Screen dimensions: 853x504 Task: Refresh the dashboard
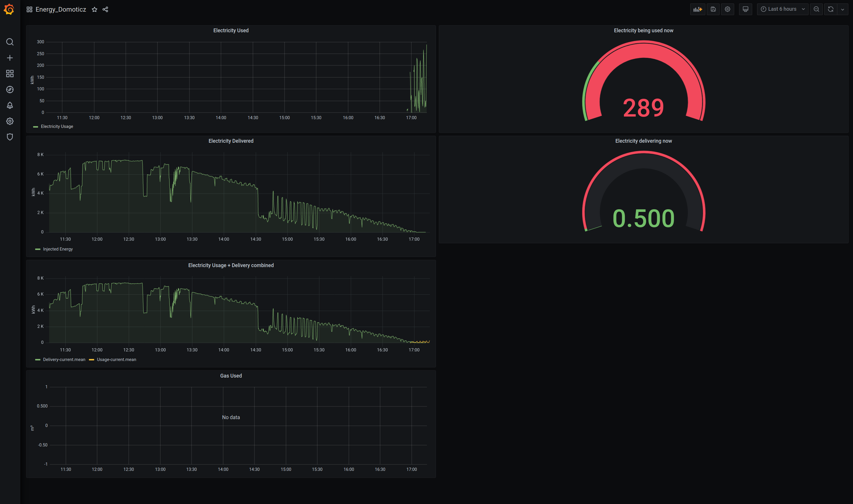(831, 9)
